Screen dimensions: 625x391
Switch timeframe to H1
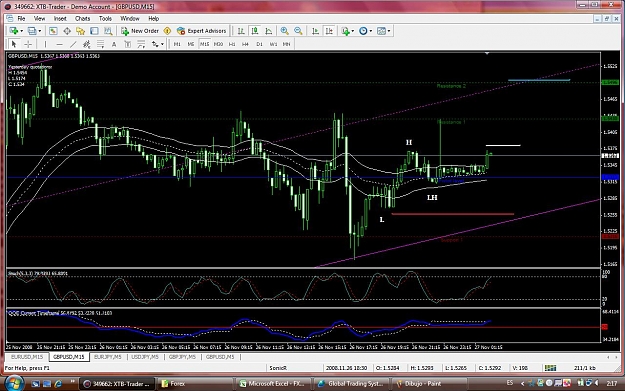point(232,44)
